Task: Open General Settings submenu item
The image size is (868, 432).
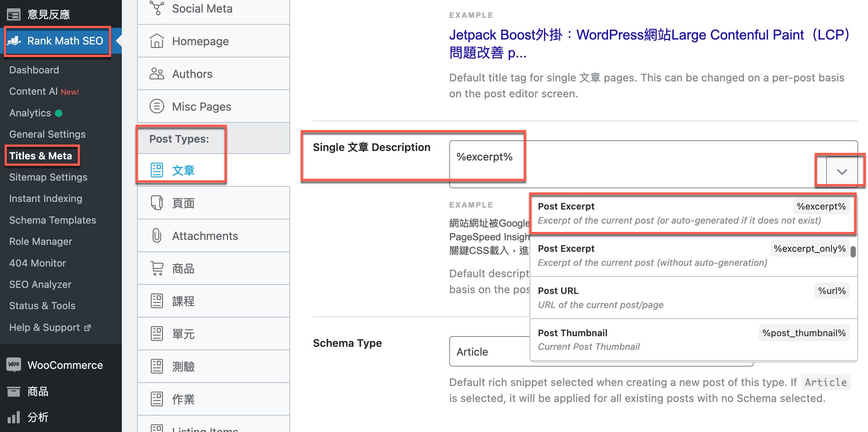Action: coord(47,134)
